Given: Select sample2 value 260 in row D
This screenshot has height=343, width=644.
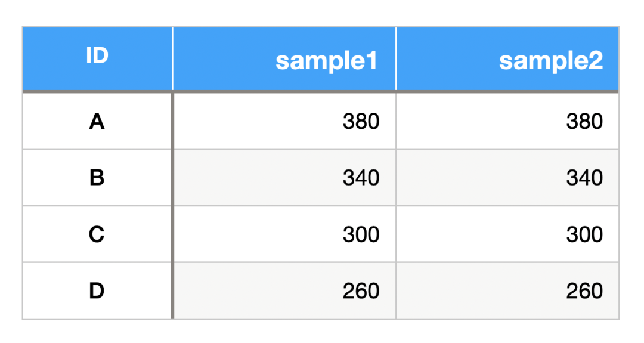Looking at the screenshot, I should pyautogui.click(x=584, y=291).
